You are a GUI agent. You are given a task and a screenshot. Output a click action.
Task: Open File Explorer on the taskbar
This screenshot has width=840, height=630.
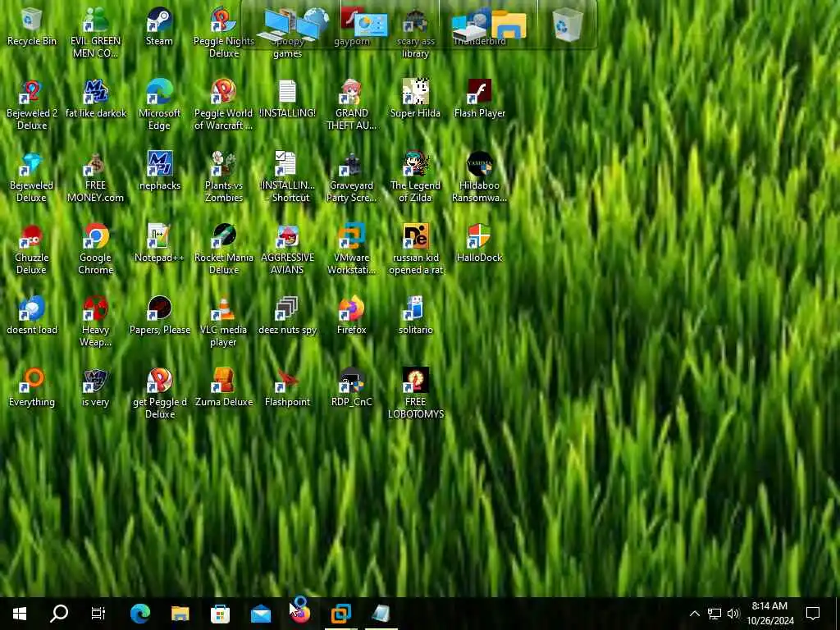180,614
